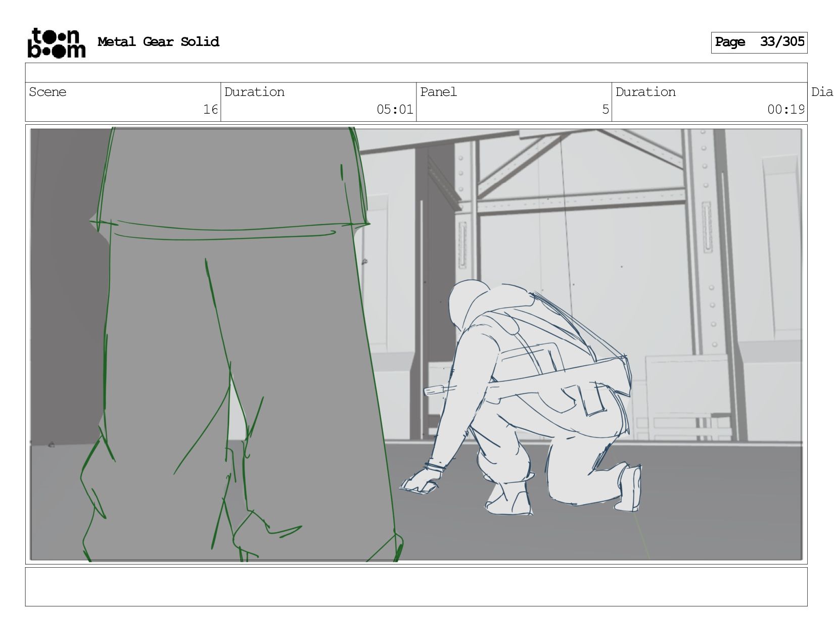
Task: Click the panel 'Duration' label beside Panel
Action: (x=645, y=92)
